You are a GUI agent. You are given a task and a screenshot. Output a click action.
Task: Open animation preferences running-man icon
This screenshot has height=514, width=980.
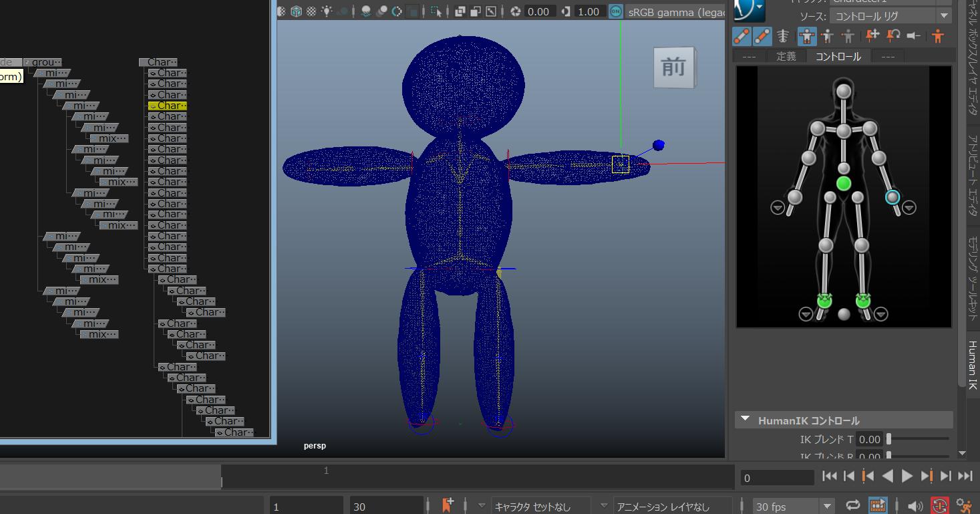[x=964, y=506]
